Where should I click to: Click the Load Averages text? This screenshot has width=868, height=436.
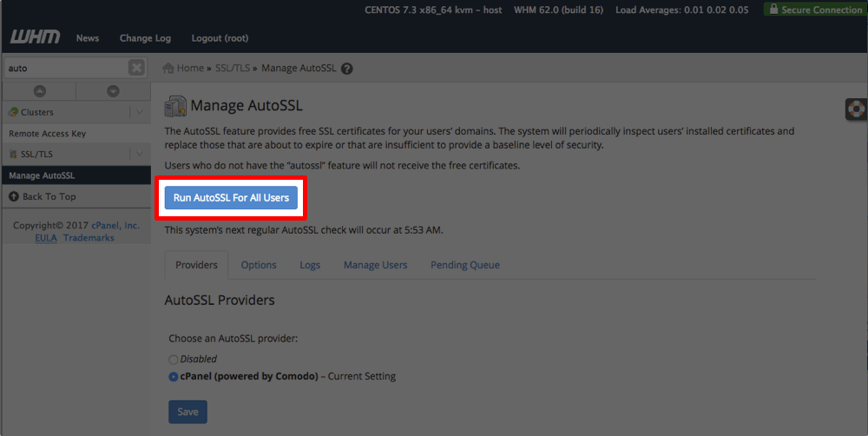point(682,10)
